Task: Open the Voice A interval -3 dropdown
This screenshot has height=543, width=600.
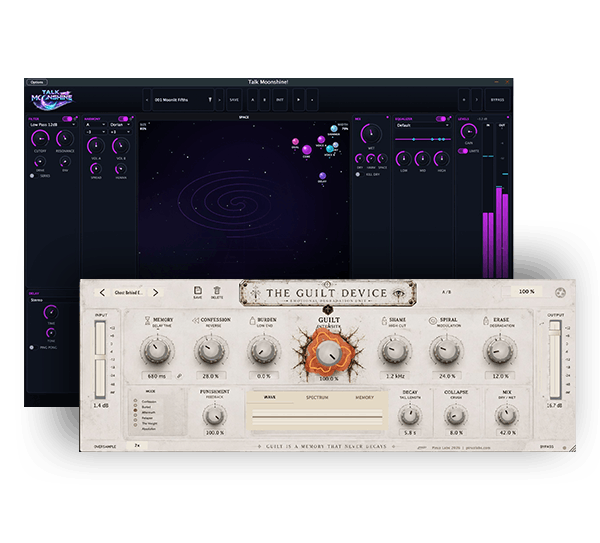Action: click(96, 132)
